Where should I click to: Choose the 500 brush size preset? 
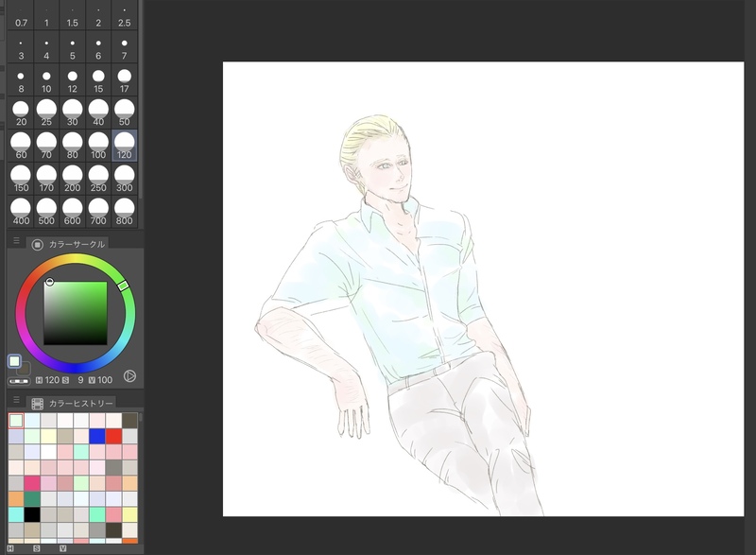(x=46, y=212)
